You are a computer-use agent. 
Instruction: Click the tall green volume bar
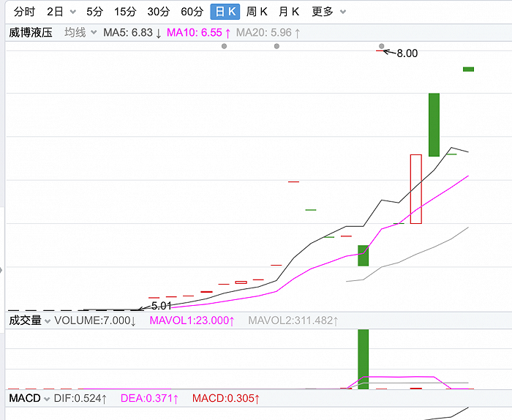click(363, 359)
